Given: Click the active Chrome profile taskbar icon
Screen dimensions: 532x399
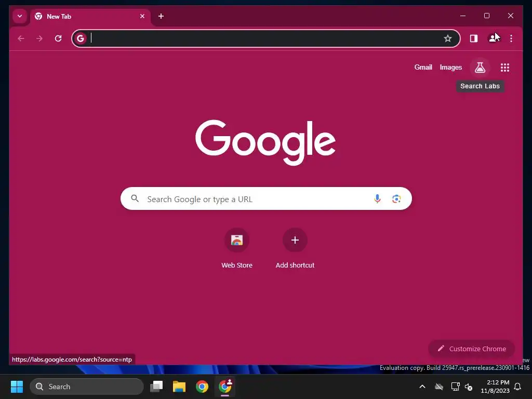Looking at the screenshot, I should (x=225, y=387).
